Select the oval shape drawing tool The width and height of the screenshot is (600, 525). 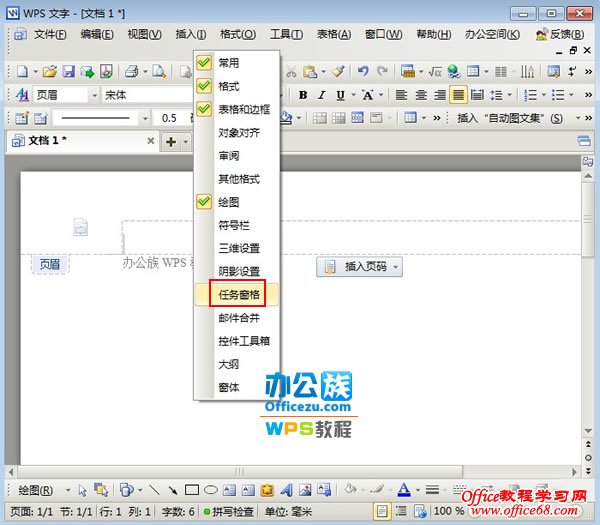click(x=210, y=490)
